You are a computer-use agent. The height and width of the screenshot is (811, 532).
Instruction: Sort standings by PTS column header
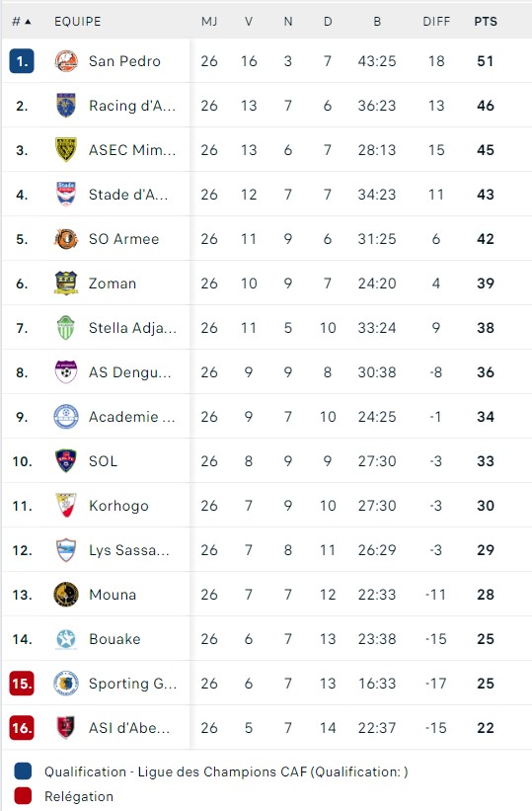tap(486, 21)
